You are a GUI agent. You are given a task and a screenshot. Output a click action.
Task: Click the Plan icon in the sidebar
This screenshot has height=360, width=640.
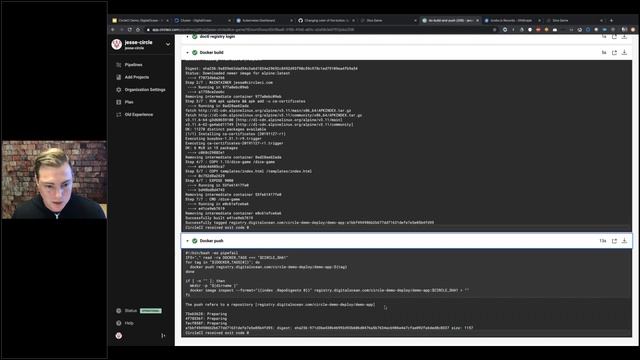pyautogui.click(x=118, y=102)
